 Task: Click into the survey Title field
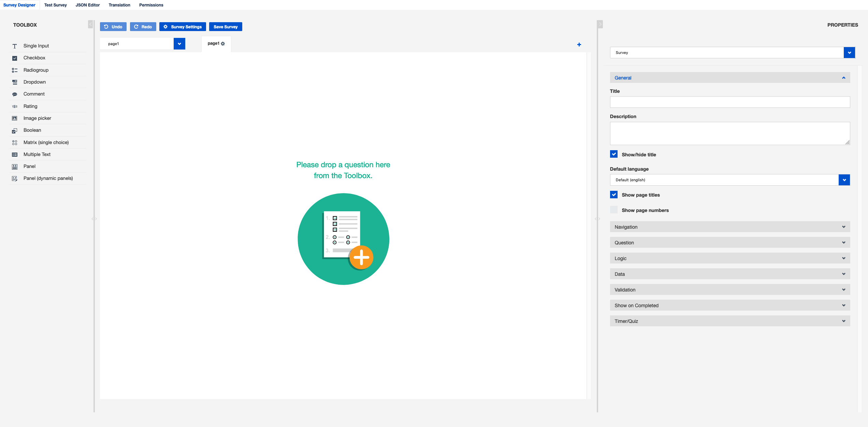click(730, 102)
